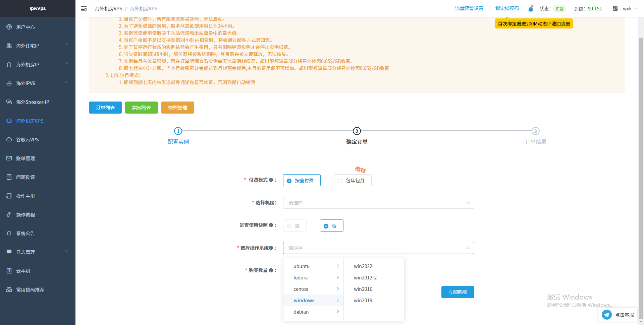Screen dimensions: 644x325
Task: Click the language switch icon near wxk
Action: click(x=615, y=9)
